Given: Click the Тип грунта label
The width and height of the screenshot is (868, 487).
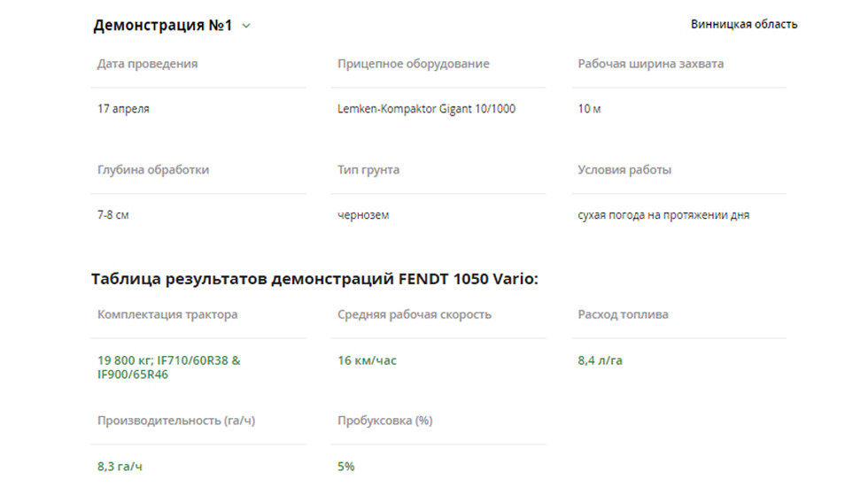Looking at the screenshot, I should click(368, 170).
